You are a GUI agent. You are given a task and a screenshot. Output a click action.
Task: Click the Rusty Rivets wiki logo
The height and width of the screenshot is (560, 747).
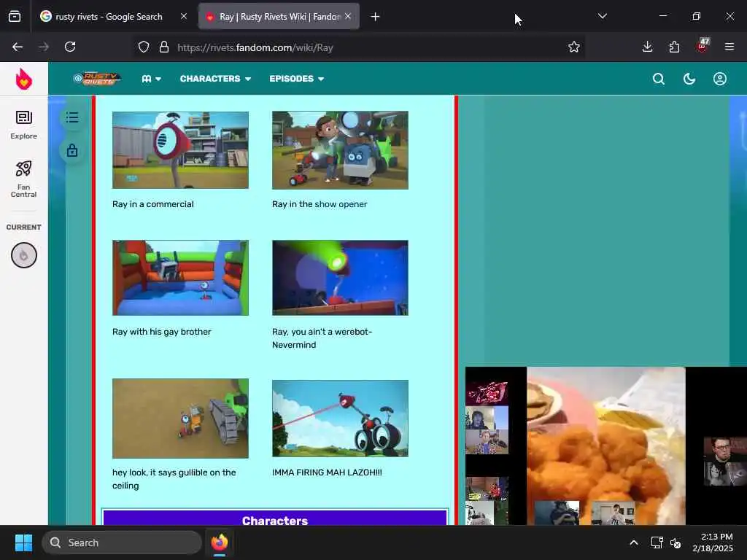[97, 79]
